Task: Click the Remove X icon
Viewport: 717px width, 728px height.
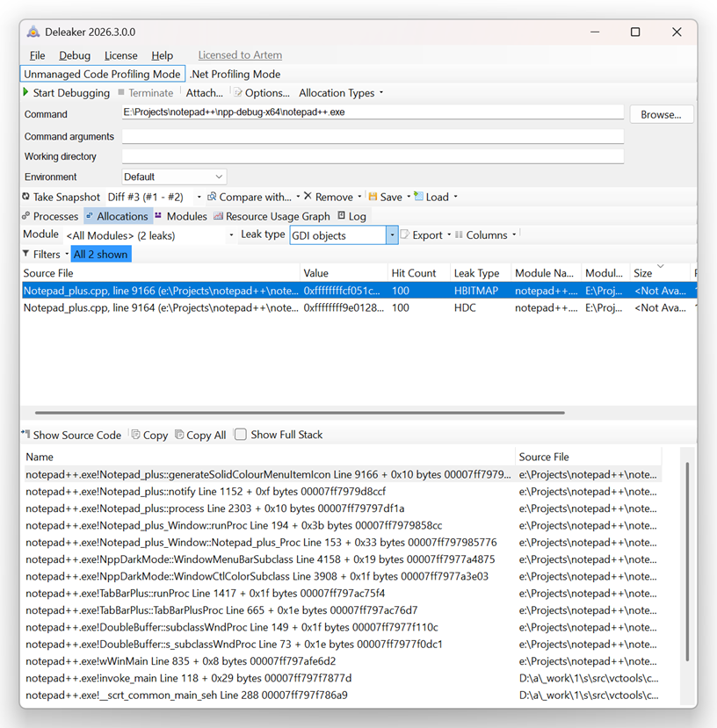Action: 308,196
